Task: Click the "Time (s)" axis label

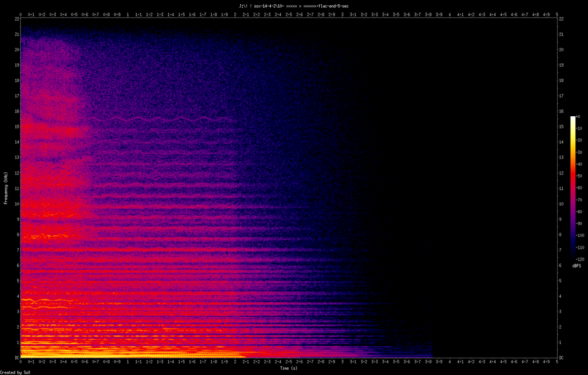Action: (x=289, y=368)
